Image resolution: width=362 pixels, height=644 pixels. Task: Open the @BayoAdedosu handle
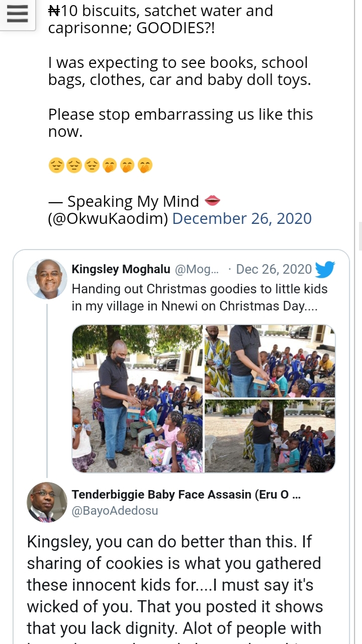click(x=115, y=511)
